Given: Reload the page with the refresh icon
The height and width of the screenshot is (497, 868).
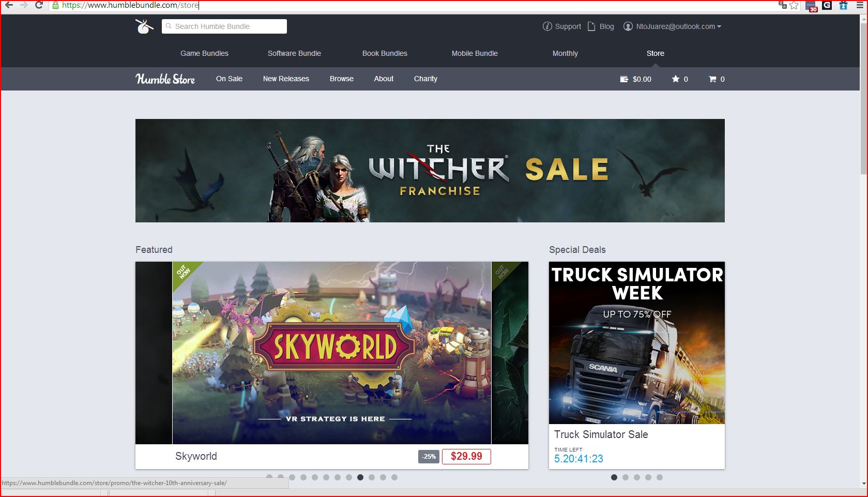Looking at the screenshot, I should pos(39,5).
